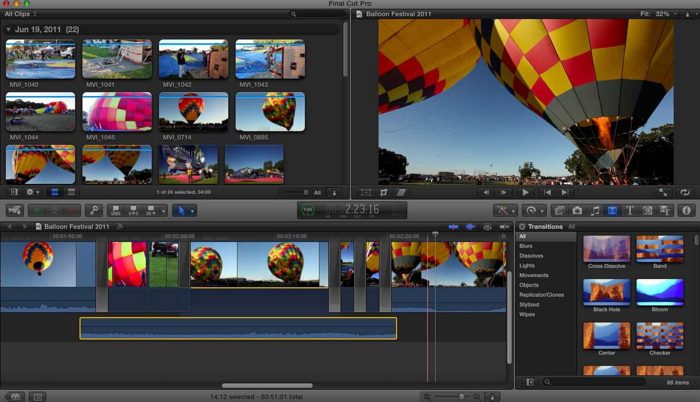Click the connect clip to primary storyline button

[x=116, y=210]
